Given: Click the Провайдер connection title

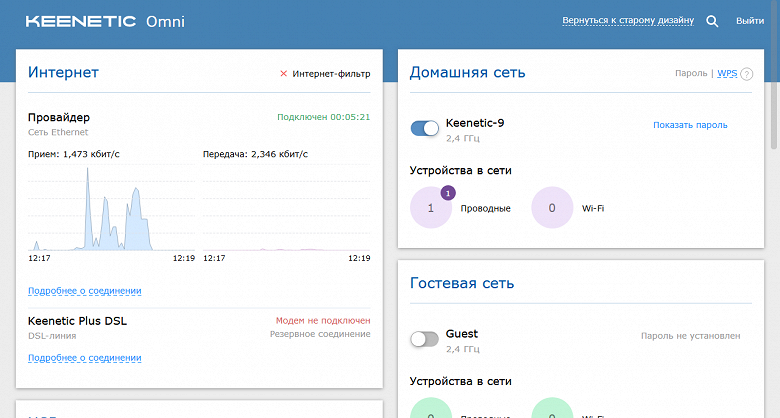Looking at the screenshot, I should (59, 117).
